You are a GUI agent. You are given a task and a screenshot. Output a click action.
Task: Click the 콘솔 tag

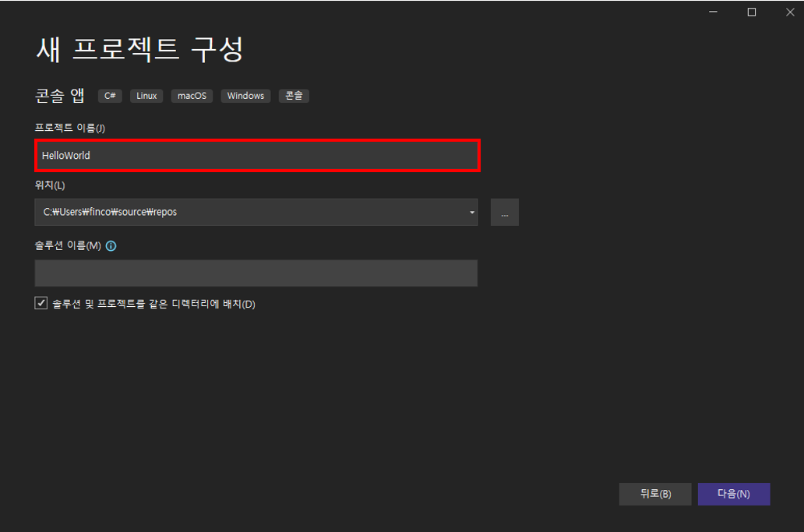pyautogui.click(x=294, y=96)
